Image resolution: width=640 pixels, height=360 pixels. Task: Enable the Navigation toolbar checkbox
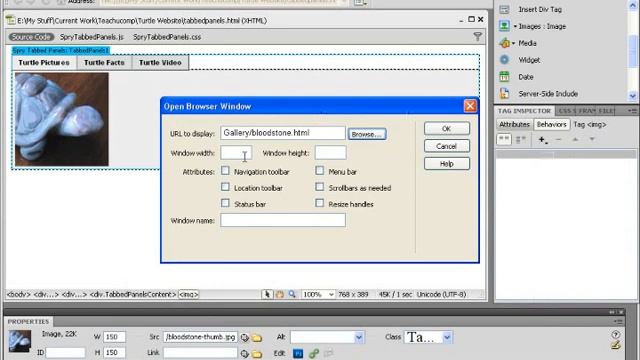point(225,171)
